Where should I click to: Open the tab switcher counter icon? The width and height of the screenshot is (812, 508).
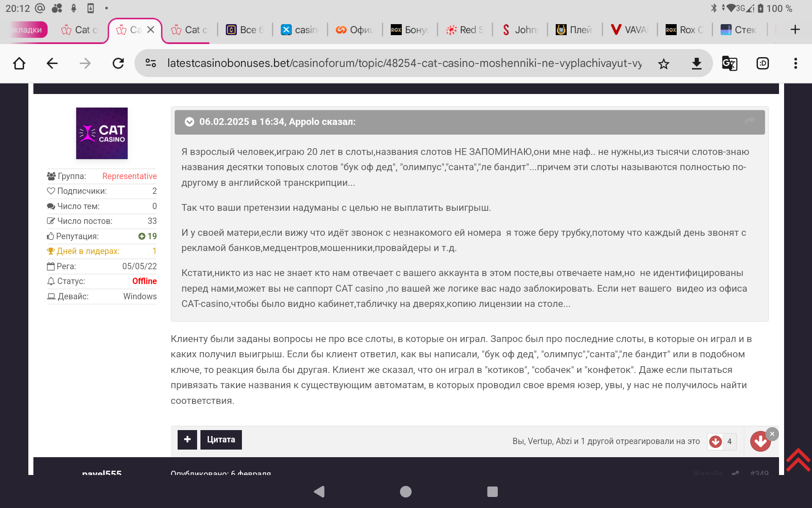click(762, 64)
